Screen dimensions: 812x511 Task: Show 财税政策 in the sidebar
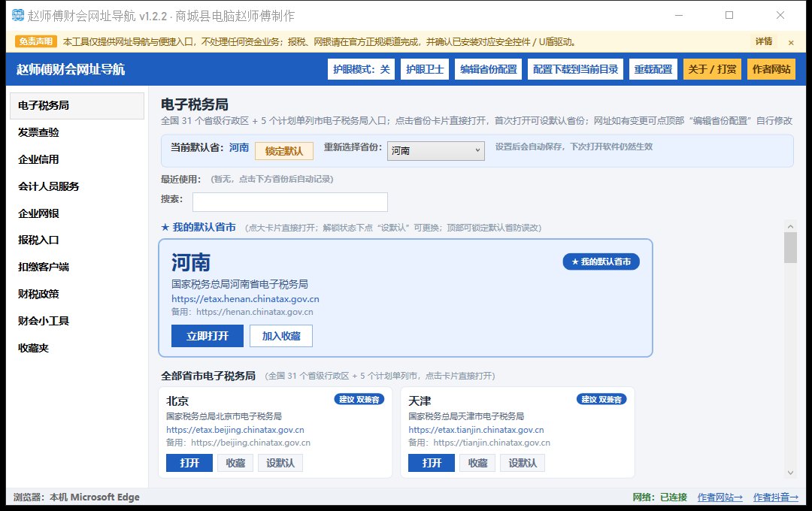[77, 294]
